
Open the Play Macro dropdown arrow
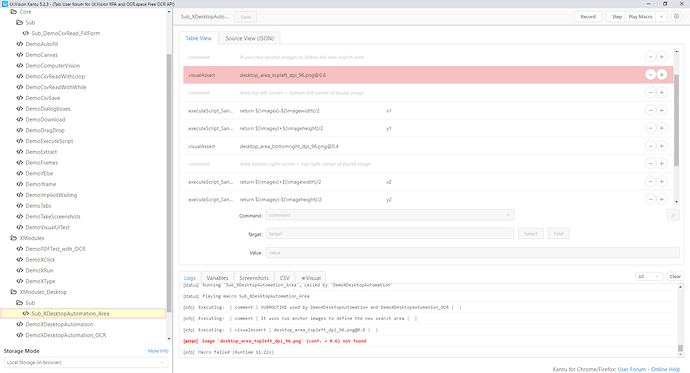[661, 17]
